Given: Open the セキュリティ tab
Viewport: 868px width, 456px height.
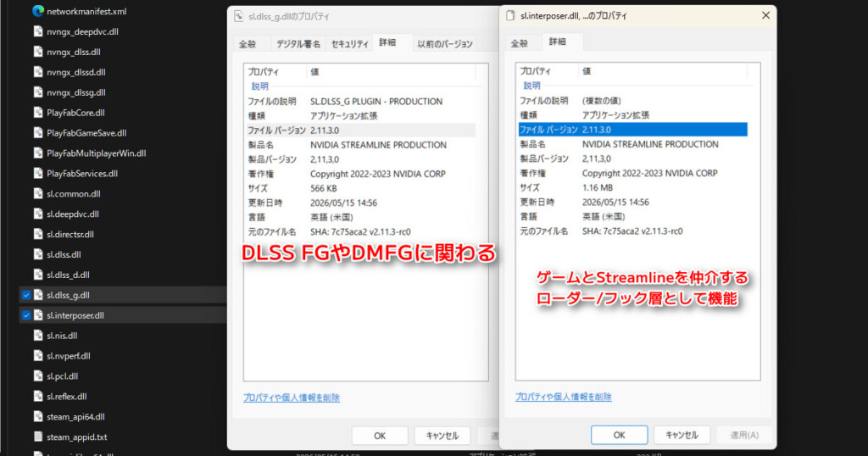Looking at the screenshot, I should point(350,44).
